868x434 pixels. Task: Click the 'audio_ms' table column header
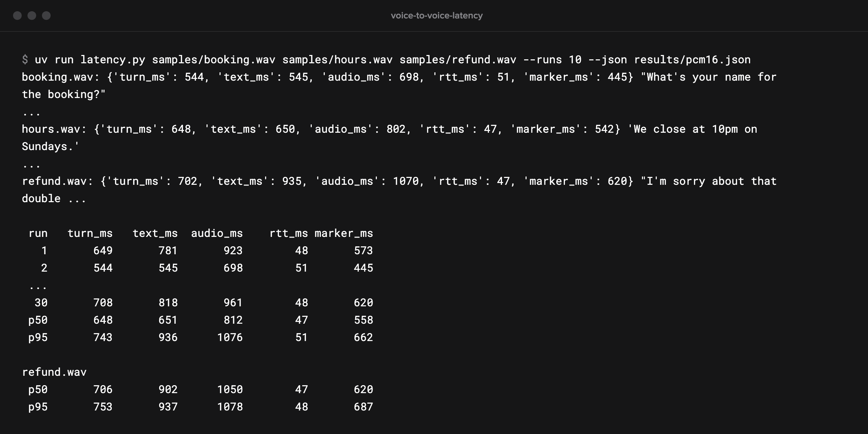[217, 233]
